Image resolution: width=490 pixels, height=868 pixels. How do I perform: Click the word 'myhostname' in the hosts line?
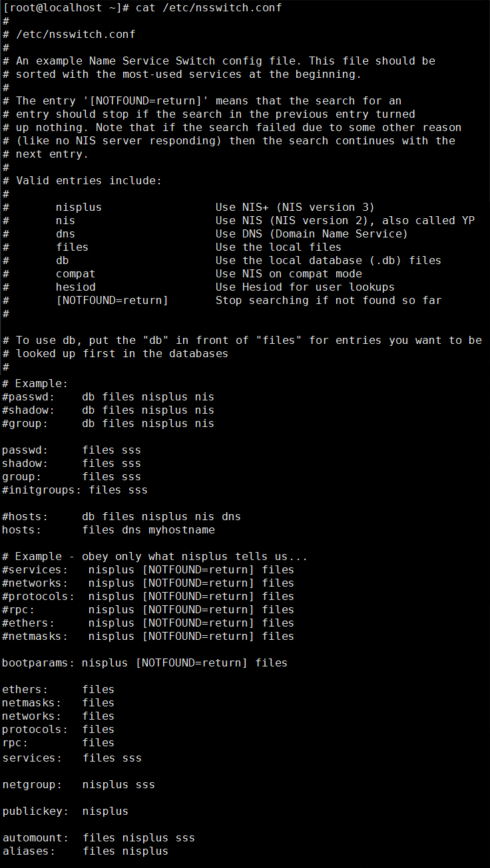pyautogui.click(x=182, y=530)
